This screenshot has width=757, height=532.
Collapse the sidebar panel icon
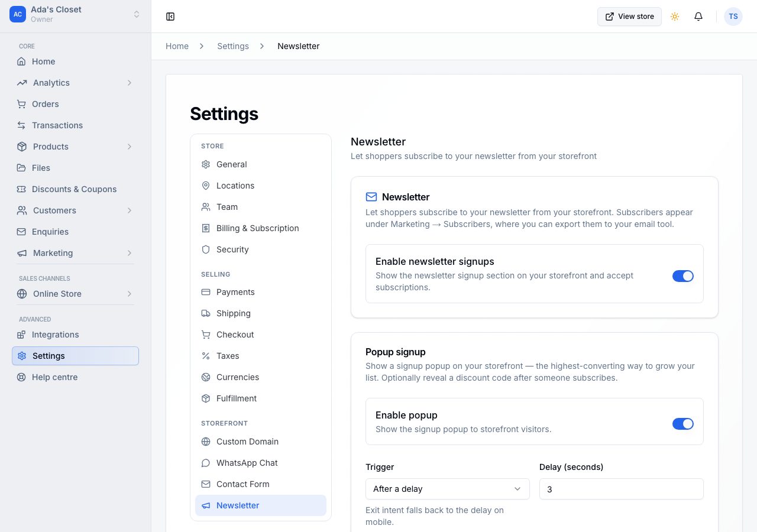coord(170,17)
